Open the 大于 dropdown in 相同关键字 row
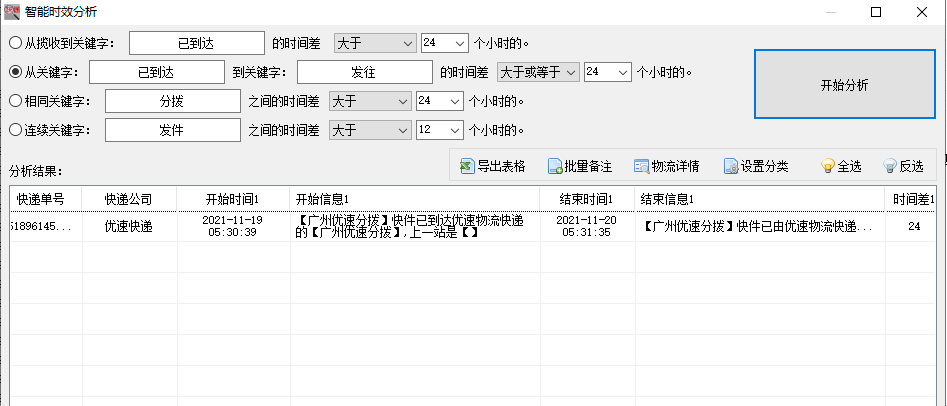Viewport: 947px width, 406px height. 370,101
